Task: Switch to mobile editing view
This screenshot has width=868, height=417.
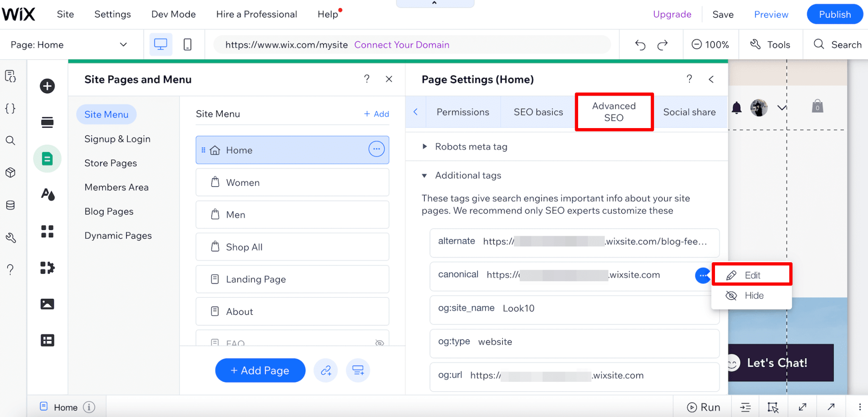Action: 188,44
